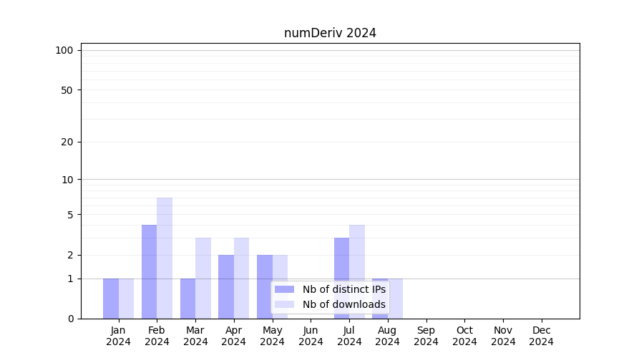Image resolution: width=644 pixels, height=358 pixels.
Task: Click the 'Nb of distinct IPs' legend swatch
Action: [284, 289]
